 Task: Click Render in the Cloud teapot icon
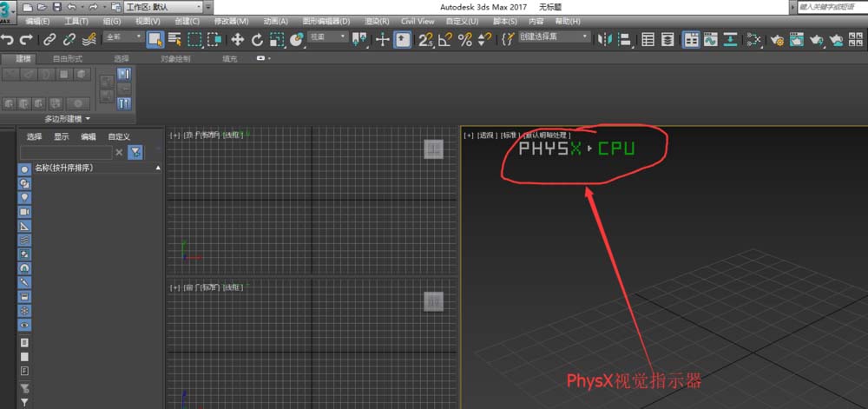point(837,39)
